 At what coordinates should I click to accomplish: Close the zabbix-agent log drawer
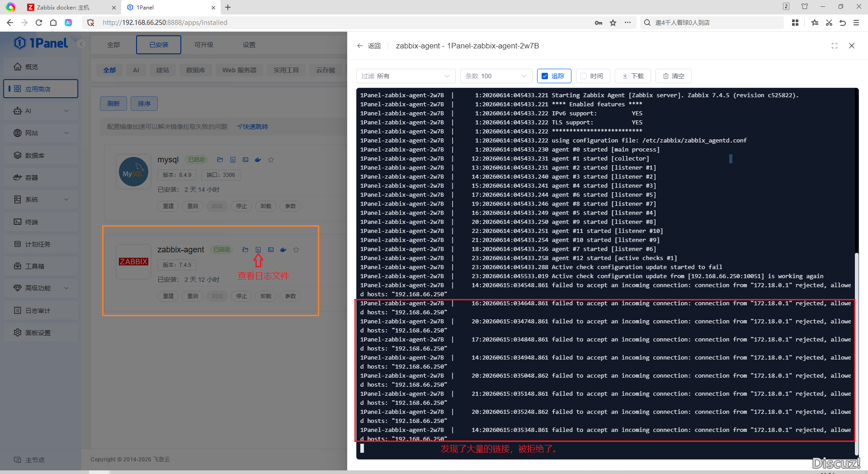point(852,46)
